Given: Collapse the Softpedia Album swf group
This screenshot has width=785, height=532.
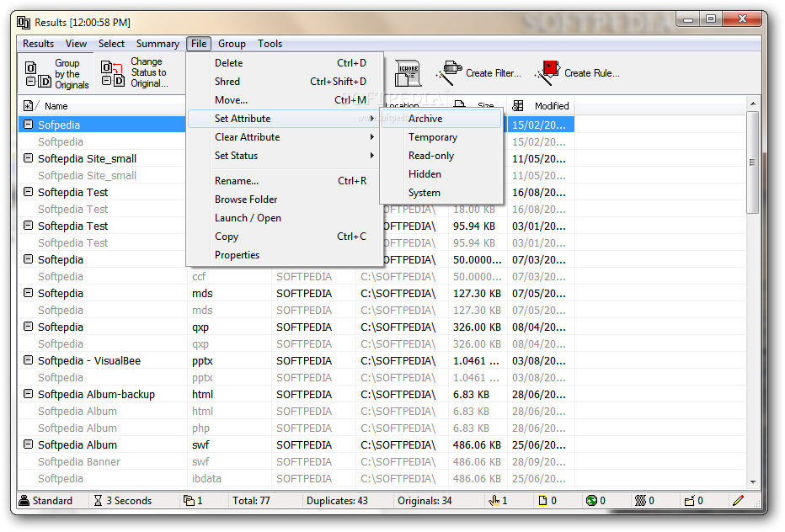Looking at the screenshot, I should coord(29,444).
